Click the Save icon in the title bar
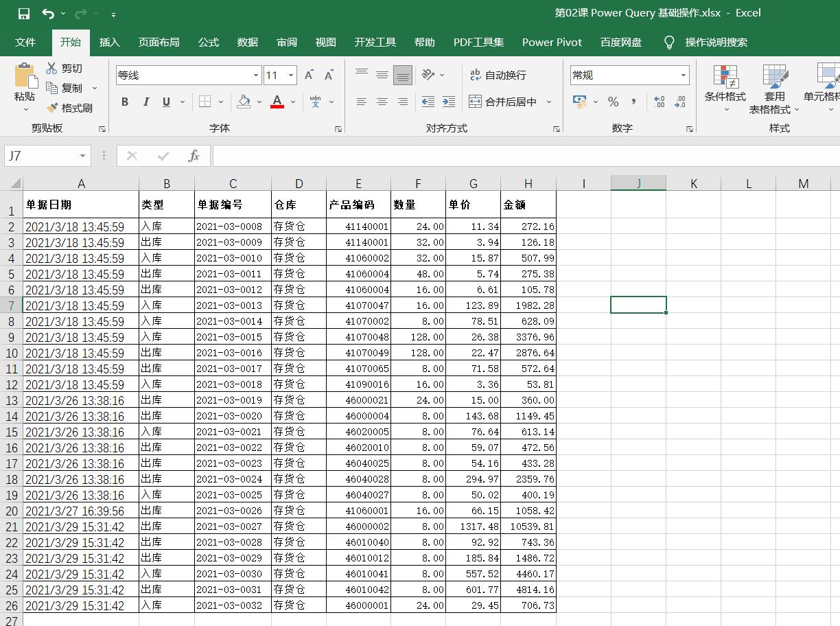The height and width of the screenshot is (626, 840). tap(23, 14)
